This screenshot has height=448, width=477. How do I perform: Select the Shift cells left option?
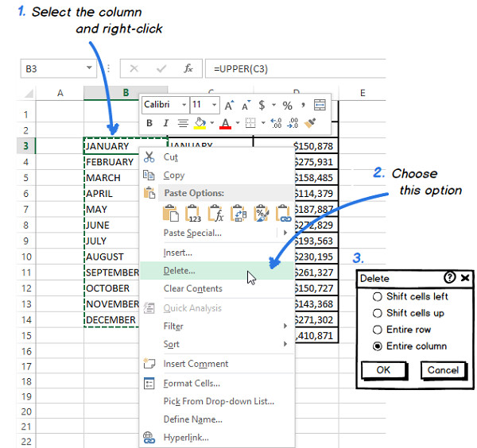[x=377, y=296]
